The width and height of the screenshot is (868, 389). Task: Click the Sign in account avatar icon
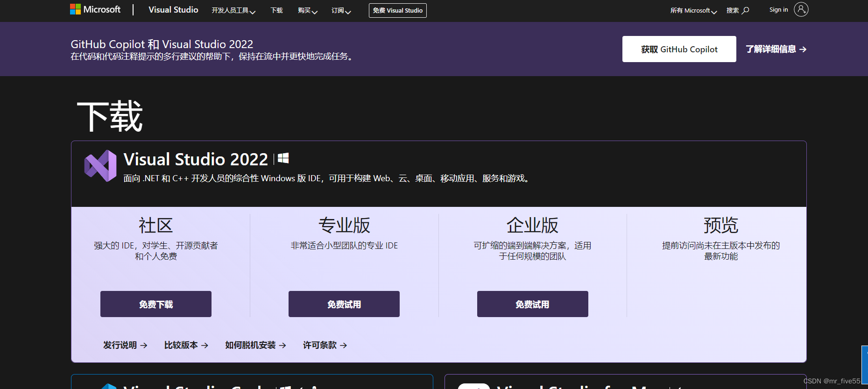pyautogui.click(x=801, y=9)
